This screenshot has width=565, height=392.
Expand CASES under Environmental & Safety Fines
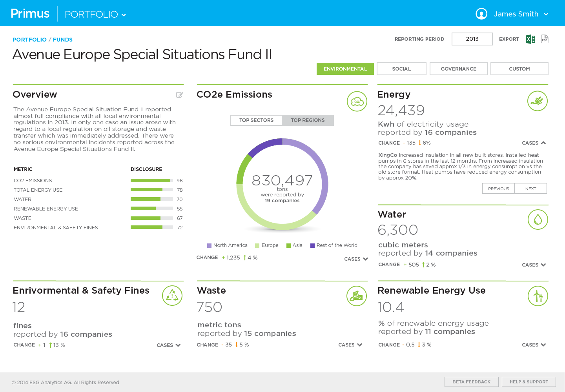[x=168, y=345]
